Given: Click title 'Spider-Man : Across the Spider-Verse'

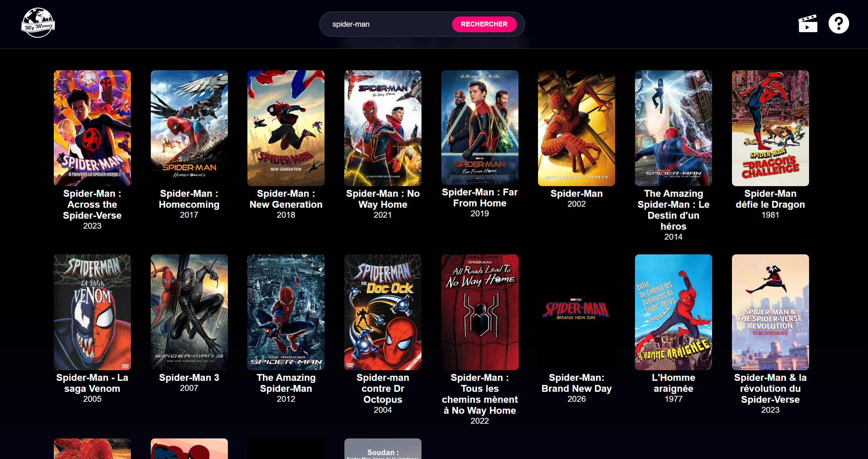Looking at the screenshot, I should (x=92, y=204).
